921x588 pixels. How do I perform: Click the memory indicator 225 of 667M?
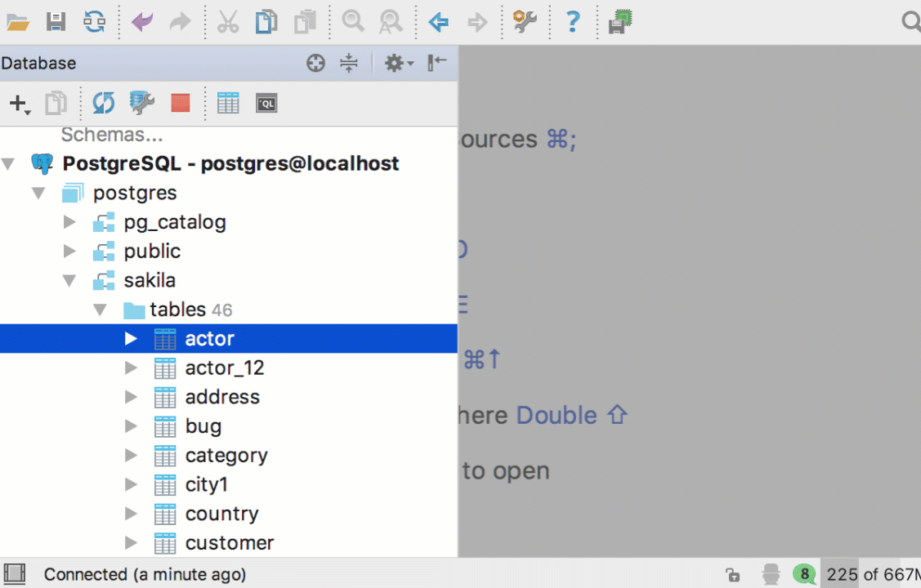coord(872,574)
